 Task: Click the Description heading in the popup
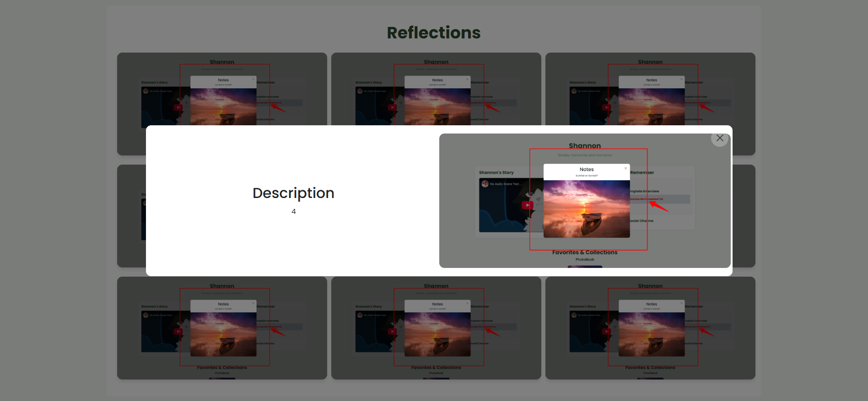(x=293, y=193)
